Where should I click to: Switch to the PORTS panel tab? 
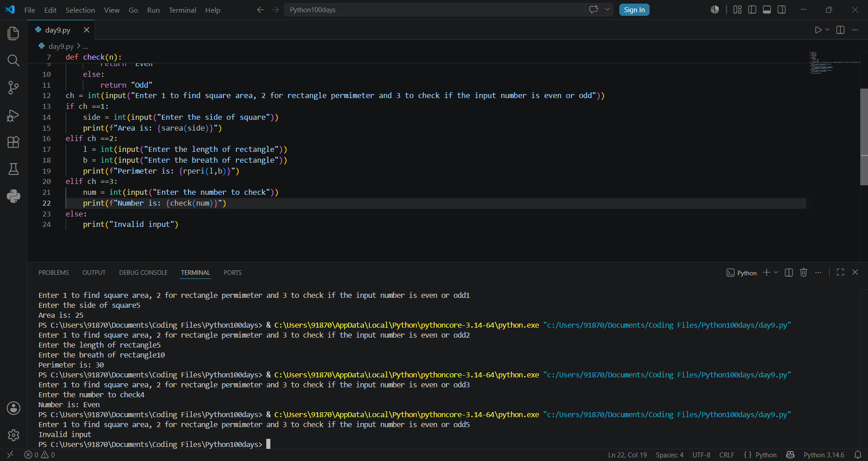pos(232,273)
